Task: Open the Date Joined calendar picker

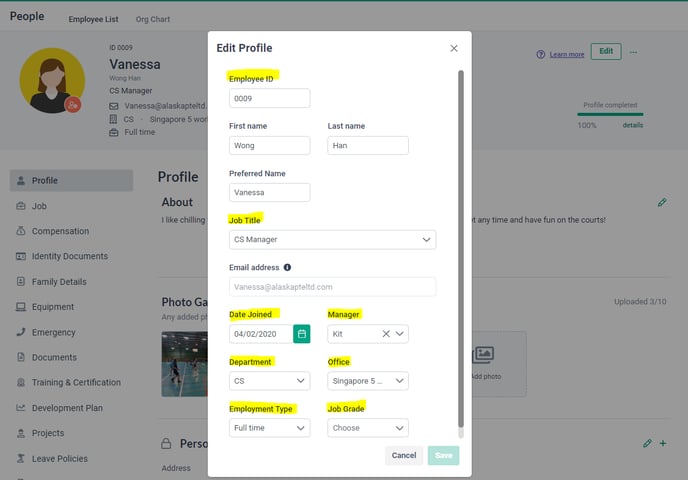Action: click(301, 334)
